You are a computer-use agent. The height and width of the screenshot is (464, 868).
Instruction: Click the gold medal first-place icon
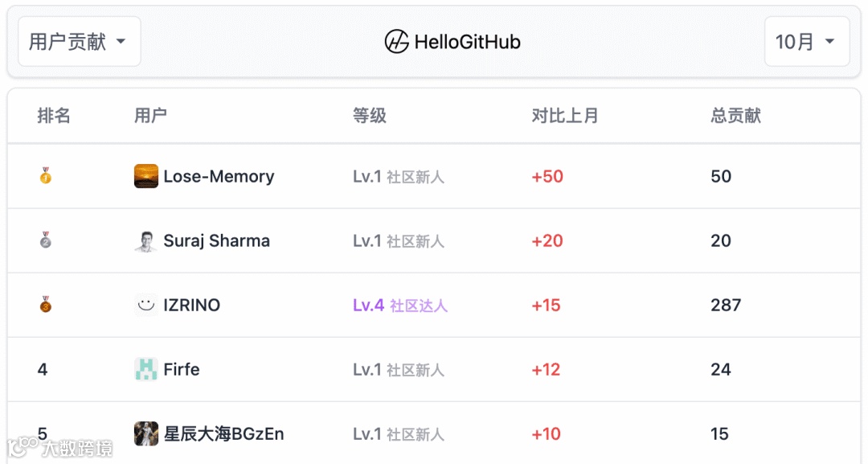click(46, 175)
